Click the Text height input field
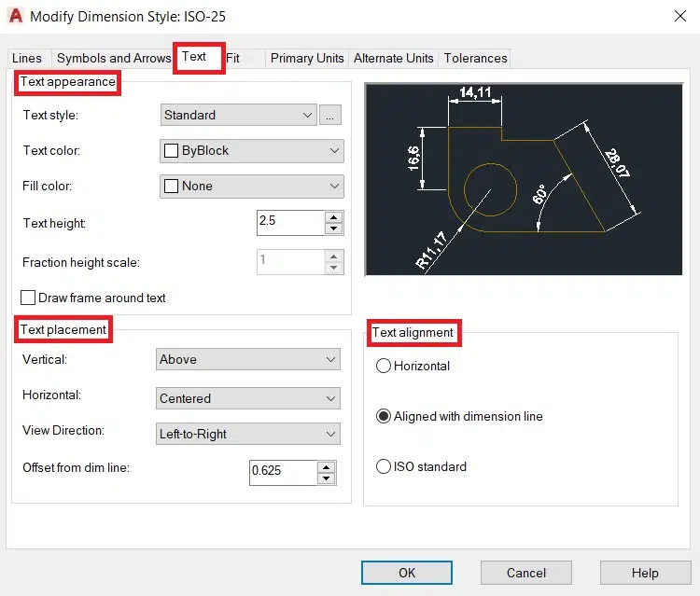The image size is (700, 596). (x=289, y=223)
